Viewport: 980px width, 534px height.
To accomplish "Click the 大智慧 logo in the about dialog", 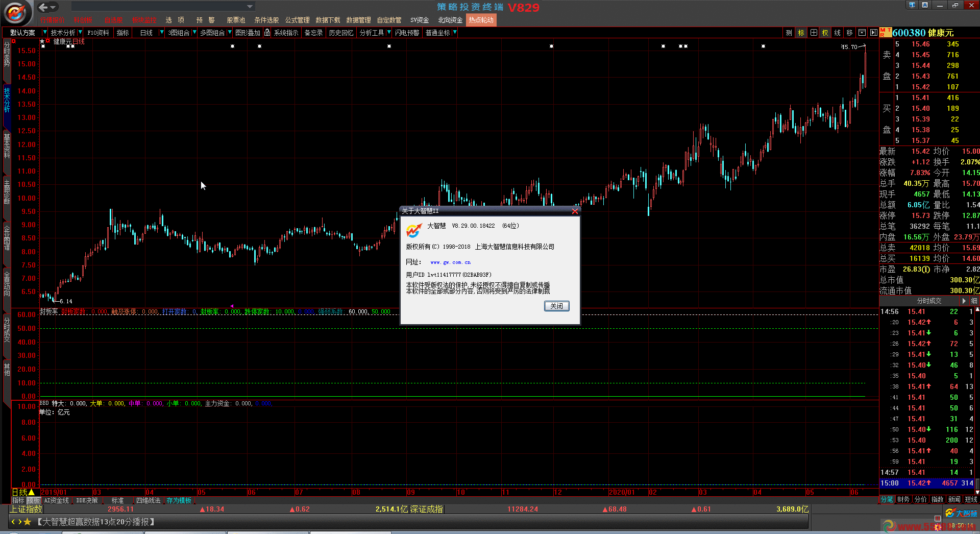I will pos(413,230).
